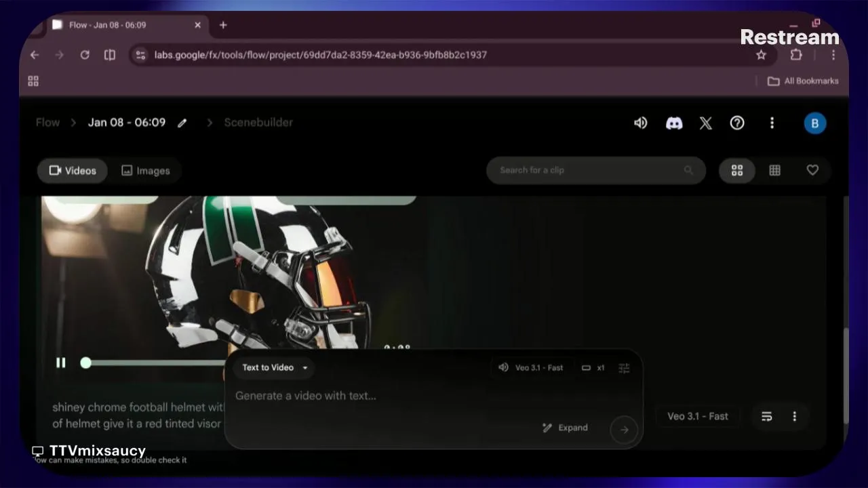Open Chrome side panel icon

(x=110, y=55)
